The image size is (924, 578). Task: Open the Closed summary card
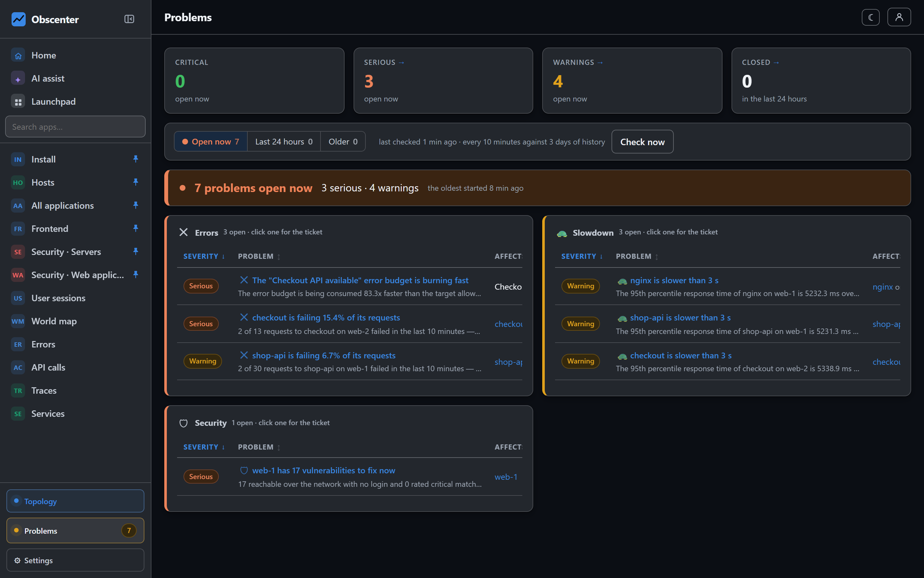[x=821, y=81]
